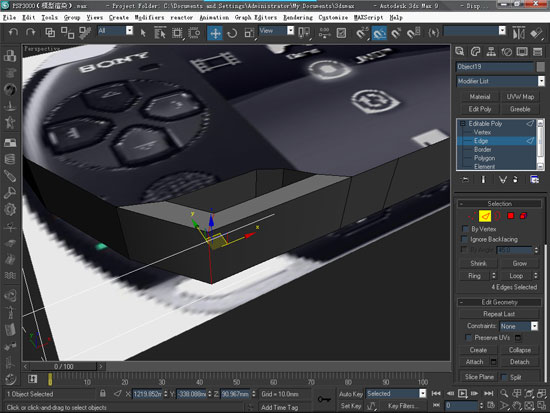
Task: Click the time slider 0 / 100
Action: pos(63,367)
